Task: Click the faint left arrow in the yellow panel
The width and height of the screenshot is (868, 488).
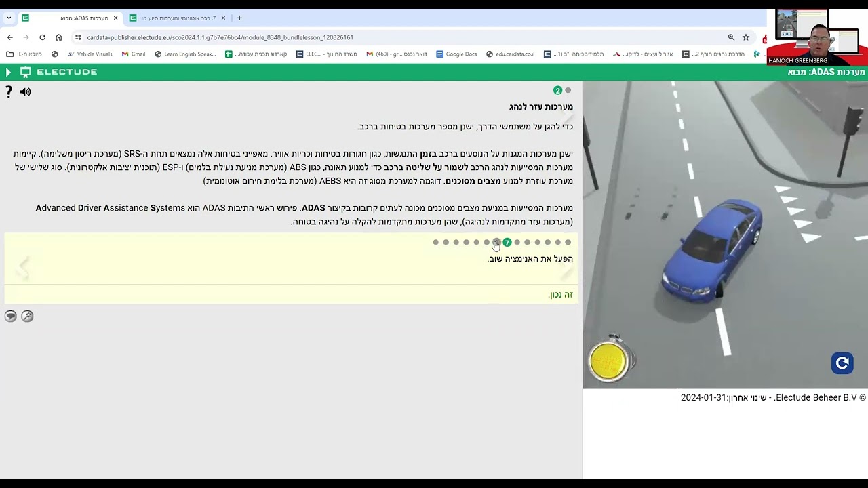Action: (x=23, y=268)
